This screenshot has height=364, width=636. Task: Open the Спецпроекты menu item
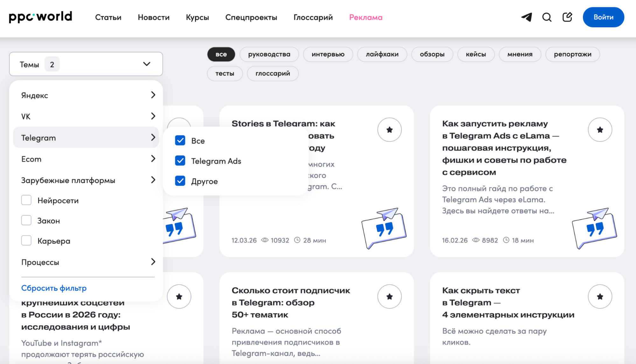click(x=251, y=17)
